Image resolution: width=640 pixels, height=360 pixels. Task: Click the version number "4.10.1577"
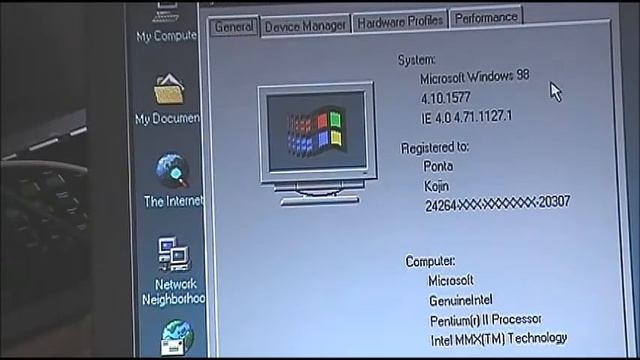[446, 98]
